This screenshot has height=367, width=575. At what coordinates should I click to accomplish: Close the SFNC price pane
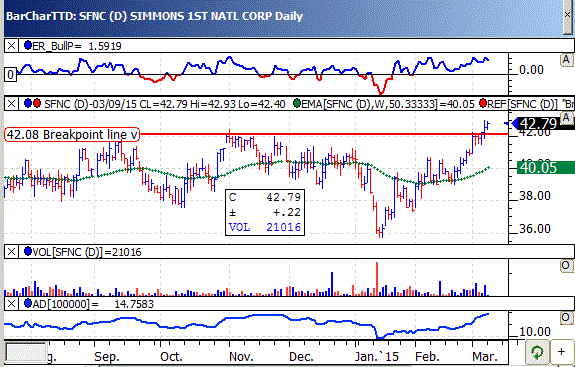coord(11,104)
